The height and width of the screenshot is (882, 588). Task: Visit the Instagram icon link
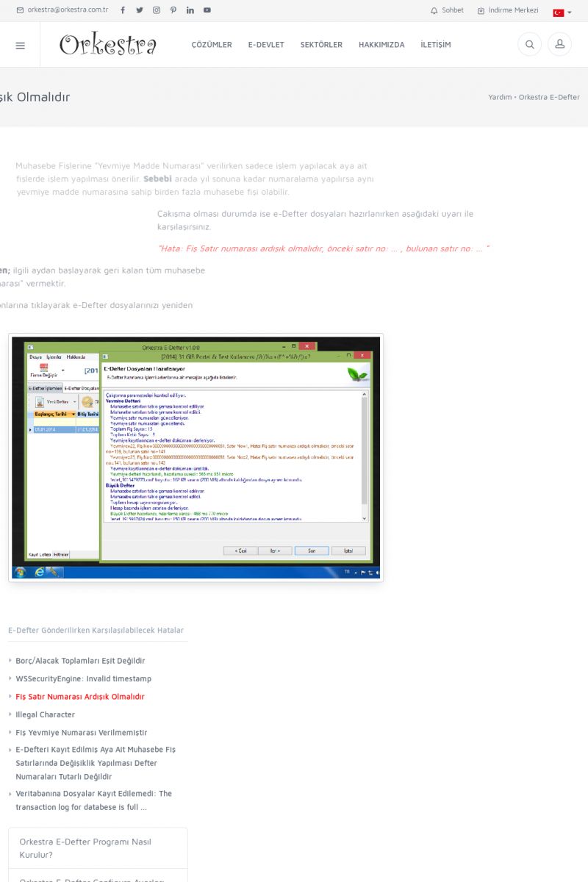157,10
